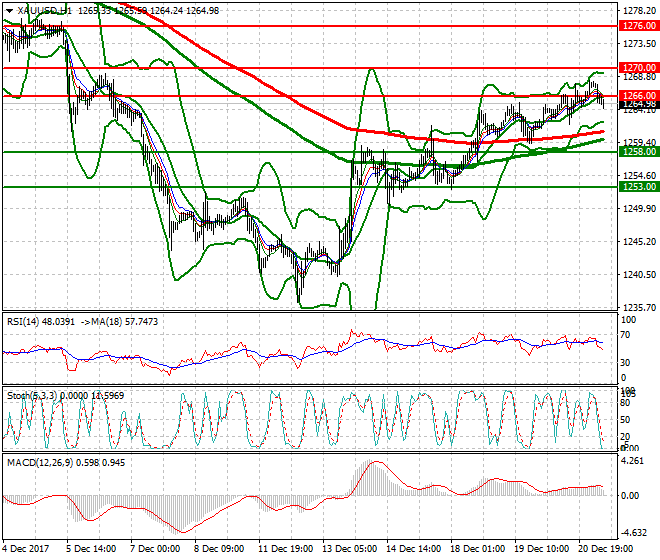Viewport: 660px width, 560px height.
Task: Select the red 1266.00 price level tag
Action: 639,96
